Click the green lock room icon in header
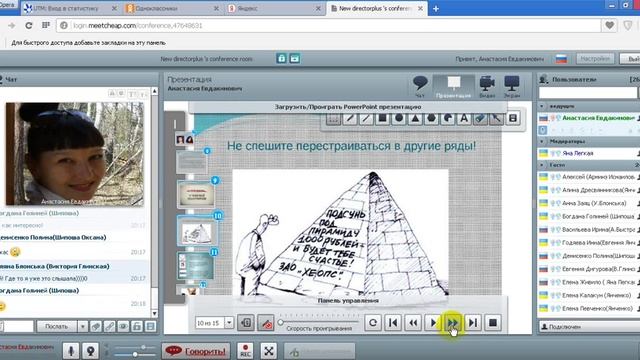The image size is (640, 360). click(282, 59)
